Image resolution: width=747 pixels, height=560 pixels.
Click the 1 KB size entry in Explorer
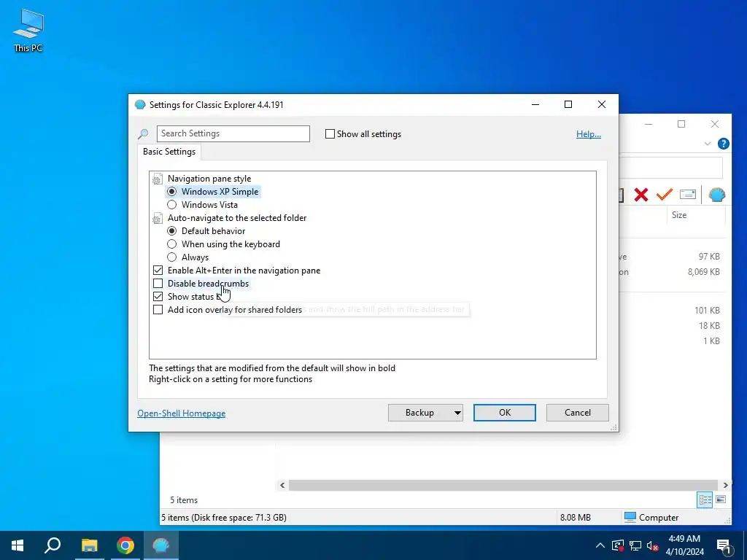pos(711,341)
